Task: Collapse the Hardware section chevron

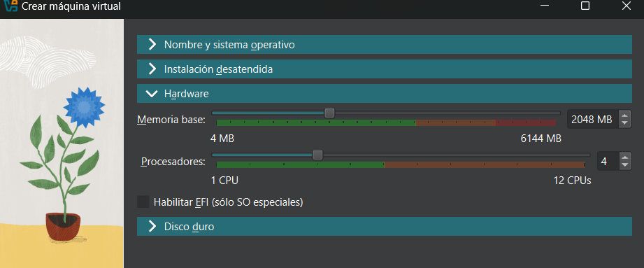Action: pyautogui.click(x=152, y=94)
